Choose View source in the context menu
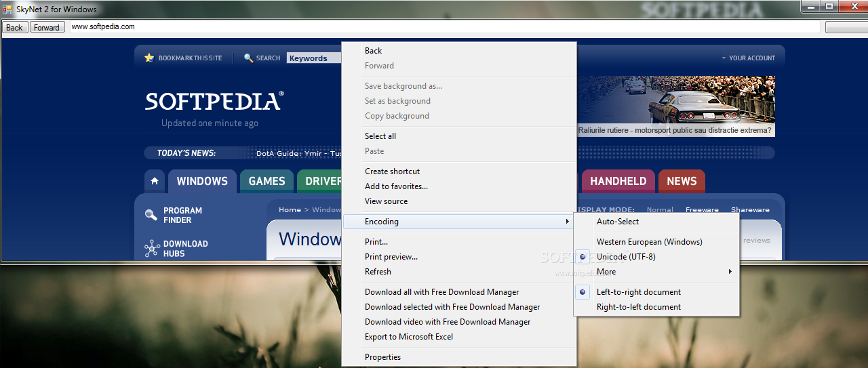The image size is (868, 368). [x=459, y=201]
